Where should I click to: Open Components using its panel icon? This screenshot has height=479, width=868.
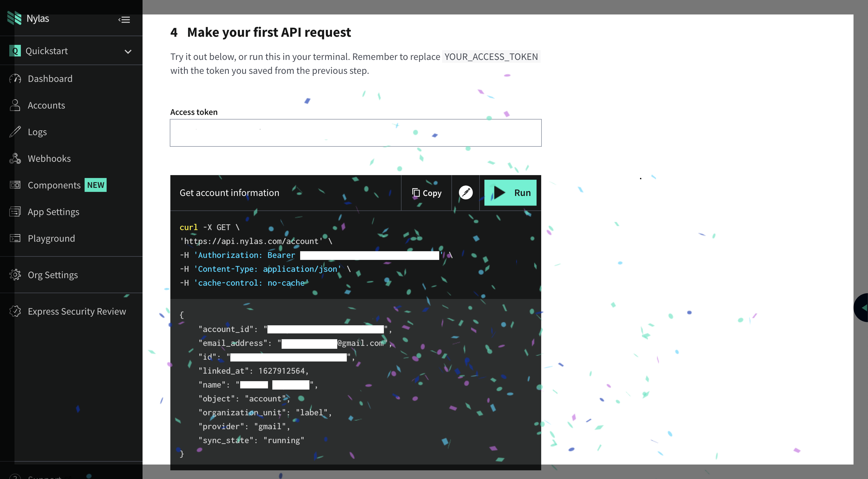[x=15, y=185]
